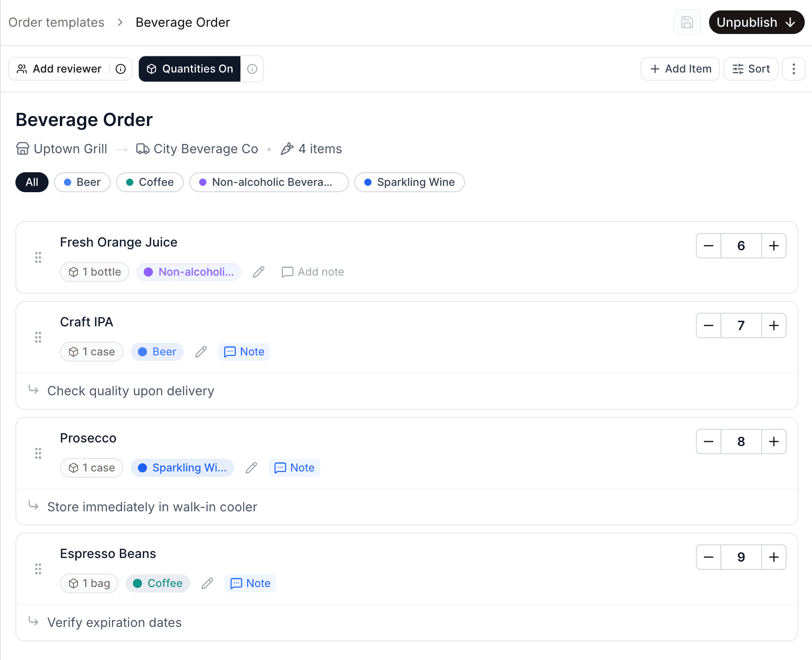This screenshot has height=660, width=812.
Task: Click pencil edit icon for Prosecco
Action: click(x=251, y=468)
